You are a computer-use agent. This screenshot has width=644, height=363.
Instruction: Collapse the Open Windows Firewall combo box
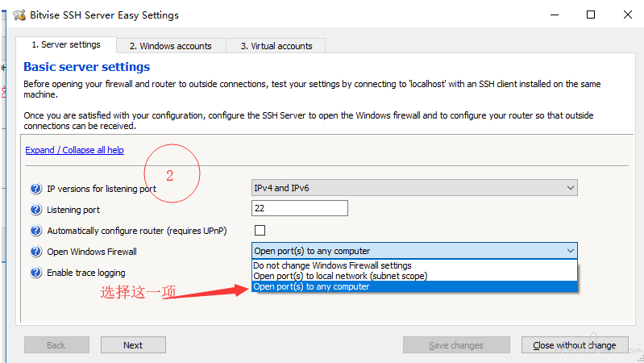click(414, 251)
